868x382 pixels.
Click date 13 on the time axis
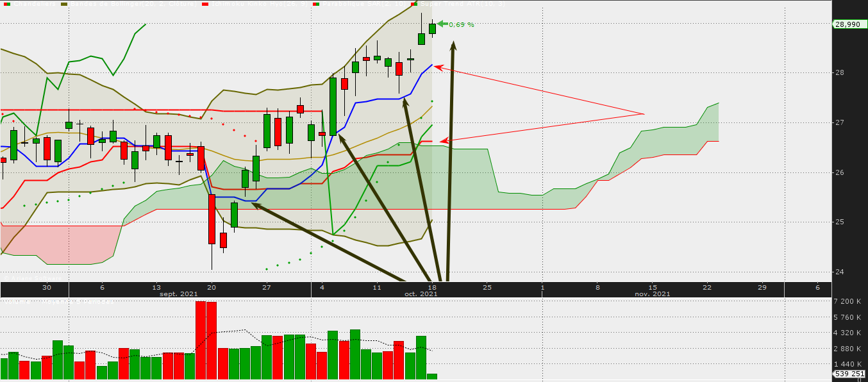point(157,287)
